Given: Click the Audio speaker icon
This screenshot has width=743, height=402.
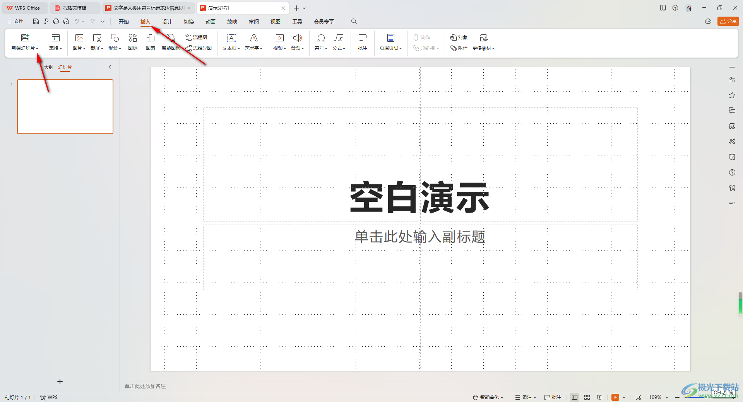Looking at the screenshot, I should [x=297, y=38].
